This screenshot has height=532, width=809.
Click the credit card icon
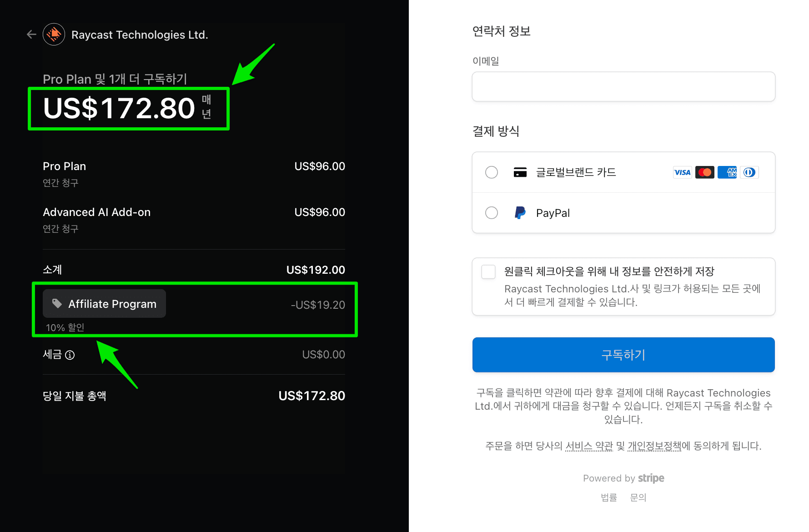coord(520,172)
